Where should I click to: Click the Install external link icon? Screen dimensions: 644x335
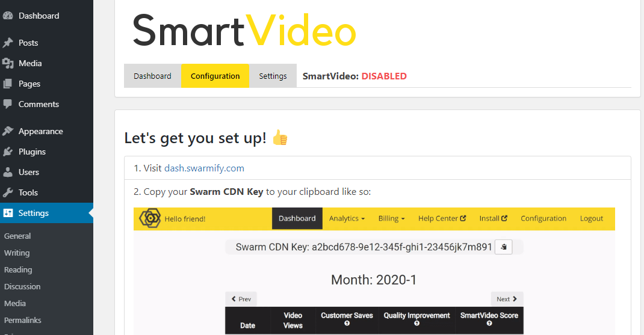pyautogui.click(x=504, y=218)
